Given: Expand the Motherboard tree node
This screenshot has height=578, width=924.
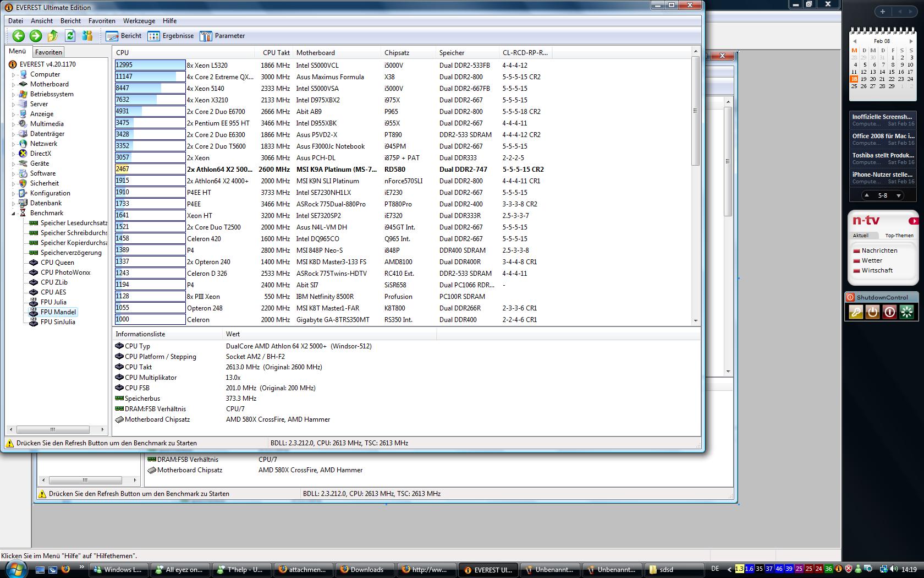Looking at the screenshot, I should [14, 84].
